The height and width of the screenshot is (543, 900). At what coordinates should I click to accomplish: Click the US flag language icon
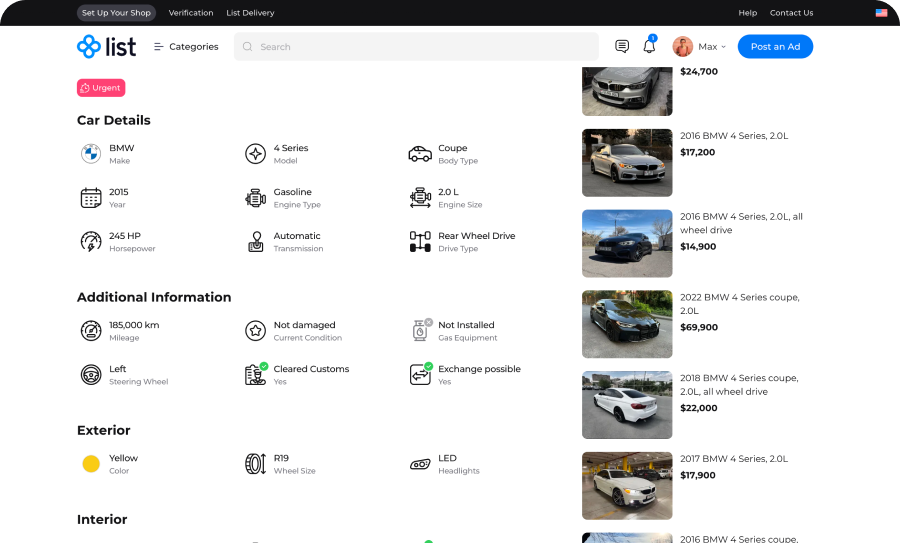pos(881,13)
